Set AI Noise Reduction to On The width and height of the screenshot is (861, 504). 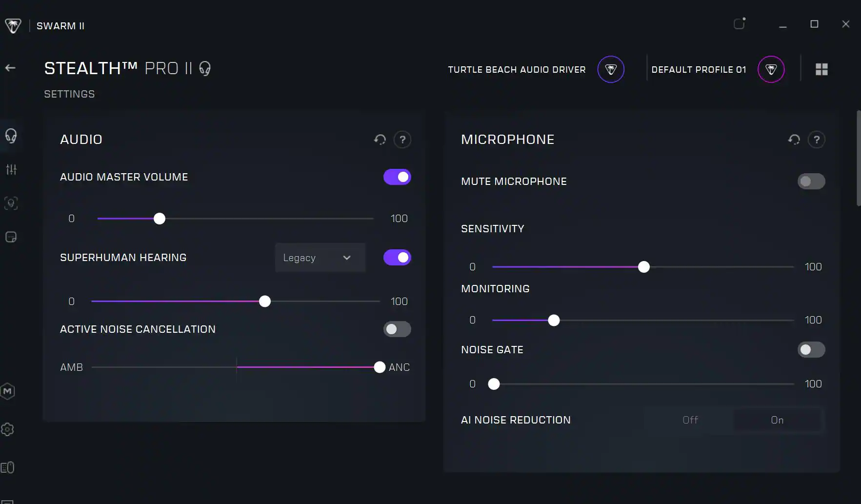pyautogui.click(x=777, y=420)
